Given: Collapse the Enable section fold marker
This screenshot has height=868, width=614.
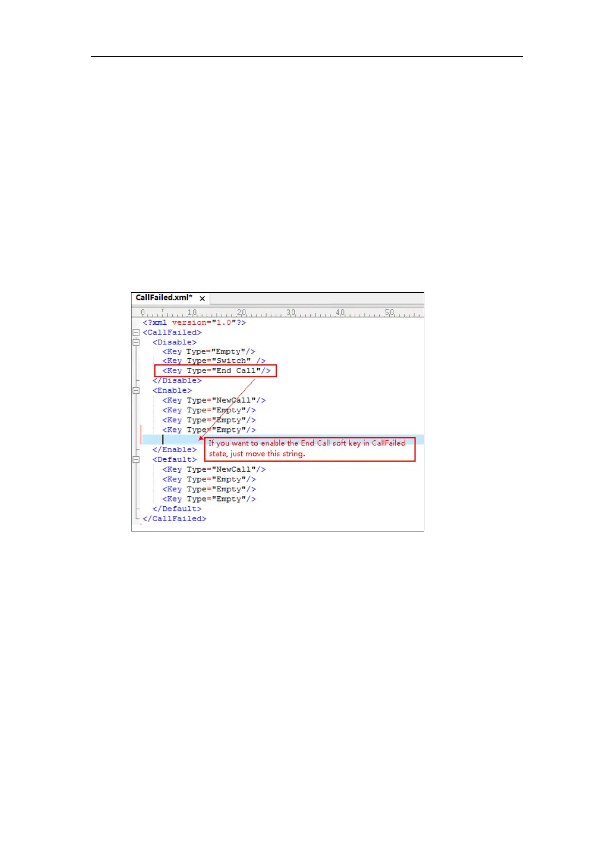Looking at the screenshot, I should click(x=136, y=391).
